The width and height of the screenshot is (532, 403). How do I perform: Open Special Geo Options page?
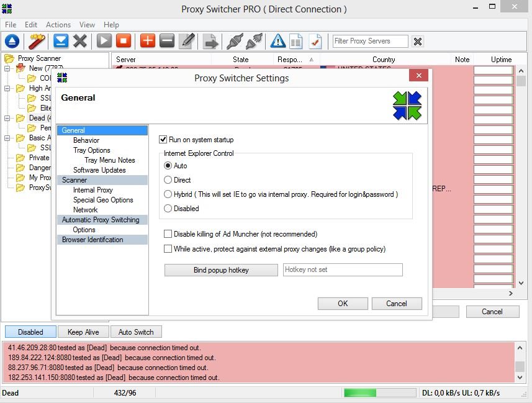pos(103,200)
